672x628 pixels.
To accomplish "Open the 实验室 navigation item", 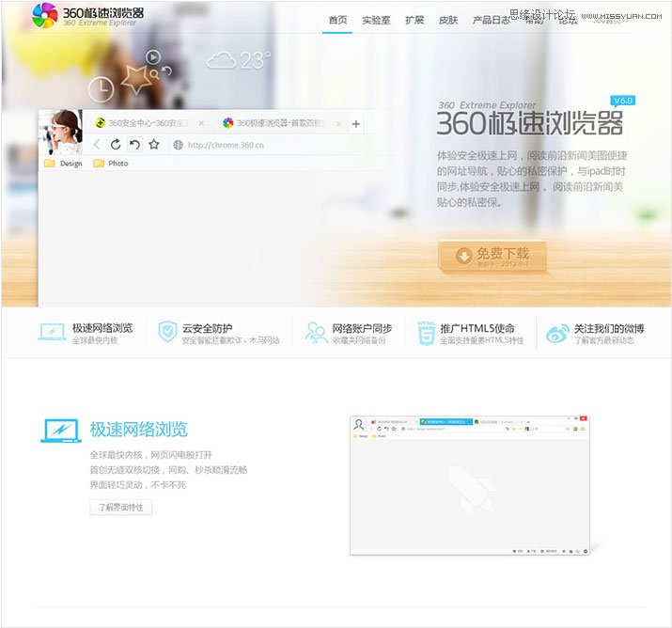I will pos(376,20).
